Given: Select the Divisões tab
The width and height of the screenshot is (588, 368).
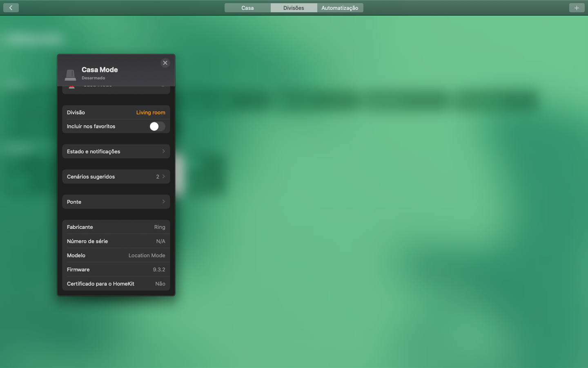Looking at the screenshot, I should (x=294, y=8).
